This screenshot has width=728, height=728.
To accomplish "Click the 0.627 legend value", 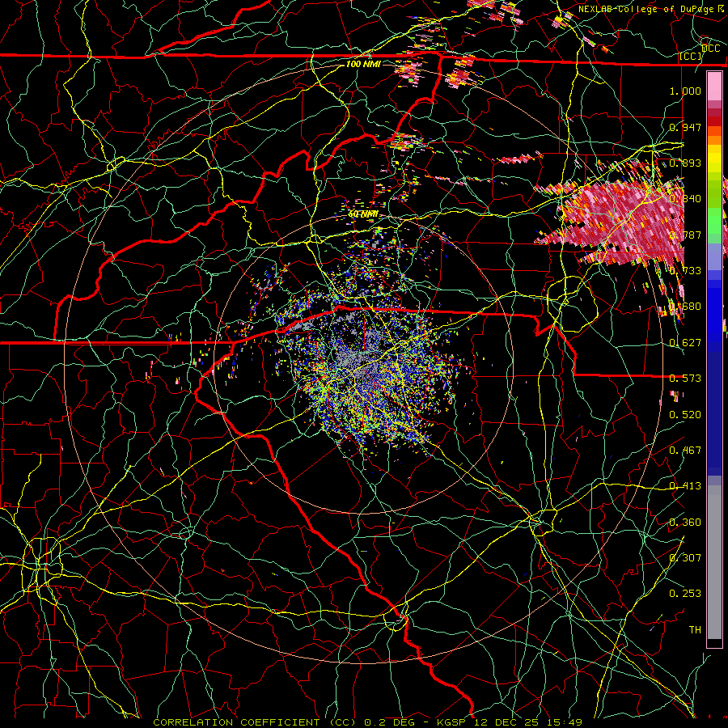I will 685,343.
